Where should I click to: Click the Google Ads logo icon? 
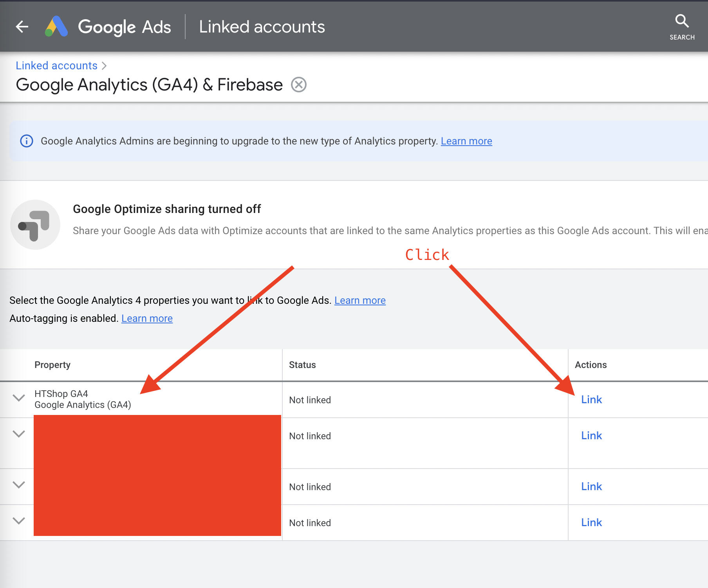(56, 26)
